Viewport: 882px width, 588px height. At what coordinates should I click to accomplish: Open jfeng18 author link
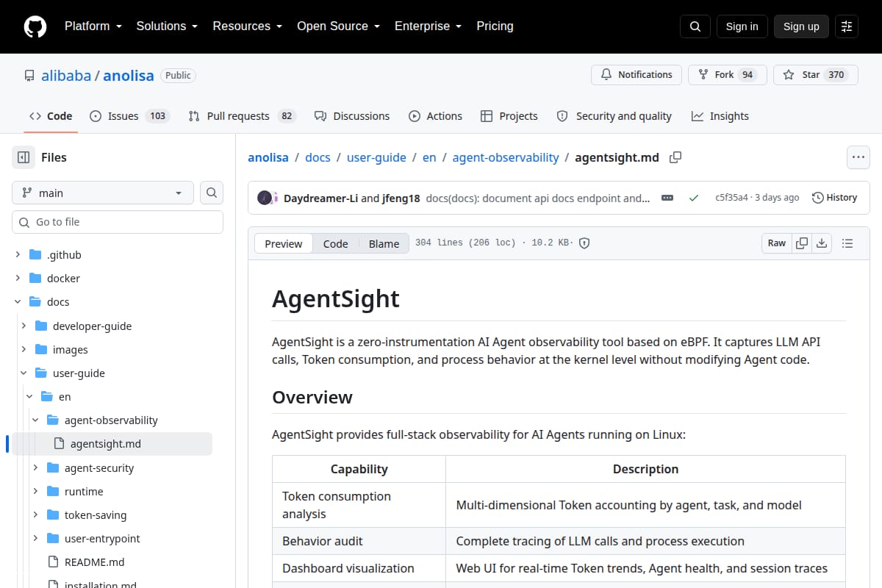(x=401, y=198)
